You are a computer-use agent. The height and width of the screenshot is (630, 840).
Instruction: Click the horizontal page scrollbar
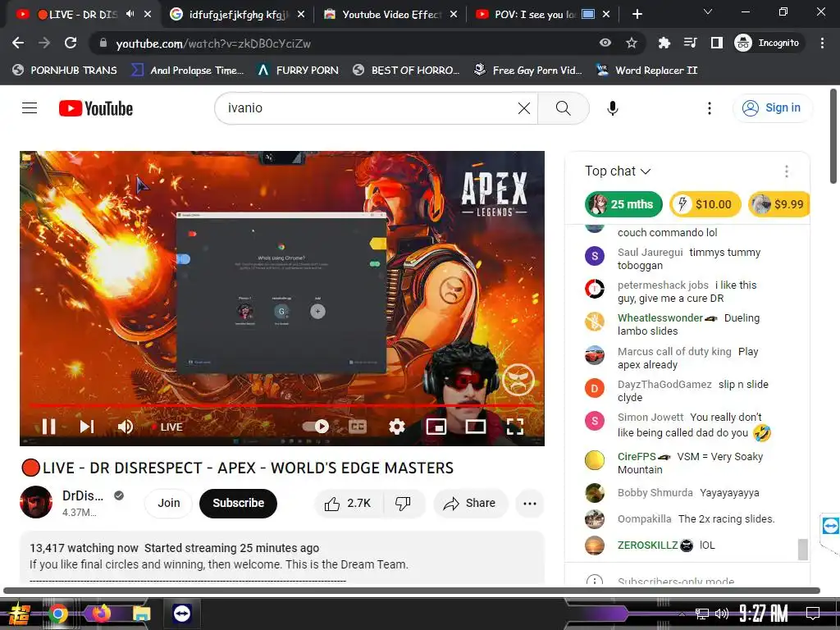pos(412,591)
